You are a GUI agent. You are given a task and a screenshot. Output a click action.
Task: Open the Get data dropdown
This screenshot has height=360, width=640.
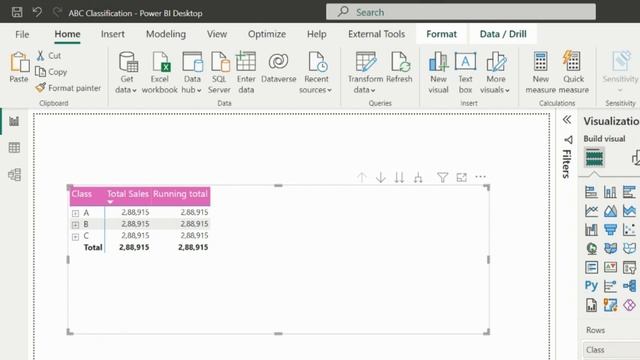(x=127, y=73)
